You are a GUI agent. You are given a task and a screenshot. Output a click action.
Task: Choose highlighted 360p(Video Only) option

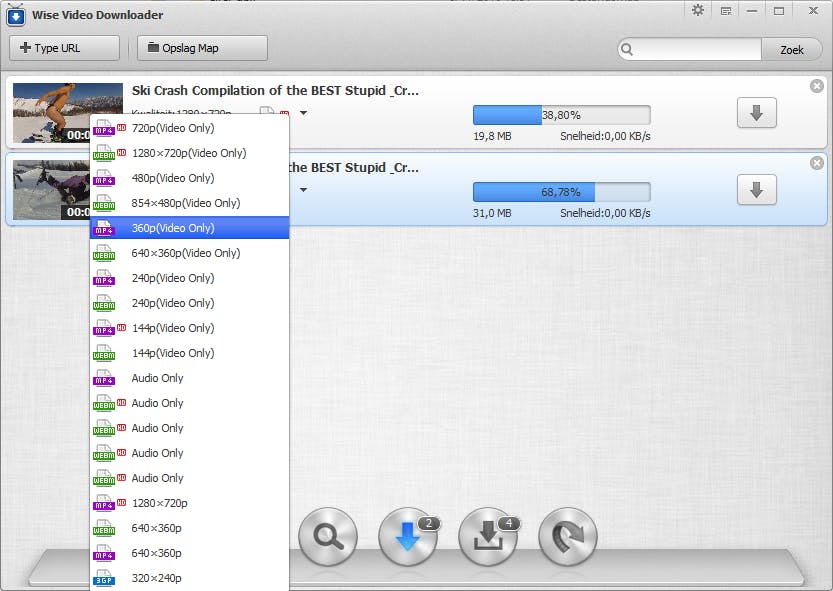coord(190,228)
